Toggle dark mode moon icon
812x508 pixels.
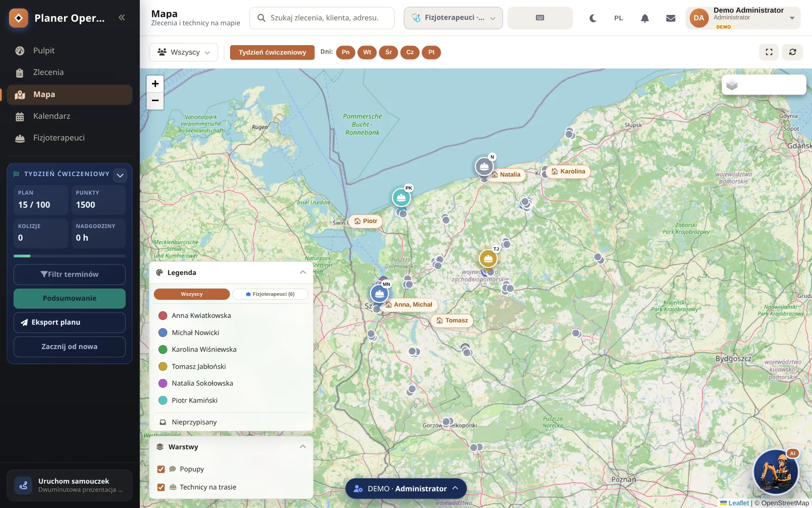593,18
